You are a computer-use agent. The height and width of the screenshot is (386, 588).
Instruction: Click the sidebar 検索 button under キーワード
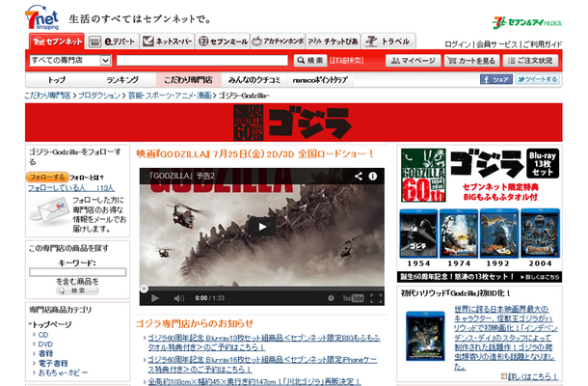pyautogui.click(x=78, y=290)
